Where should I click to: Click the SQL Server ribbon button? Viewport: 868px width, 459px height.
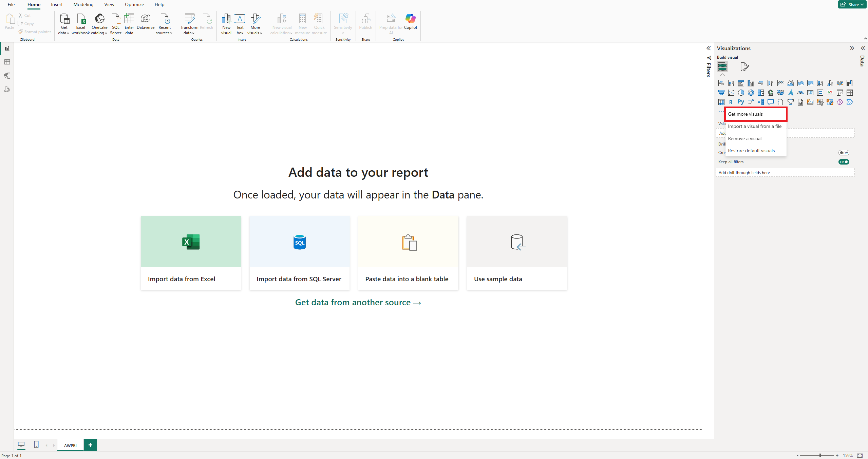pyautogui.click(x=115, y=24)
